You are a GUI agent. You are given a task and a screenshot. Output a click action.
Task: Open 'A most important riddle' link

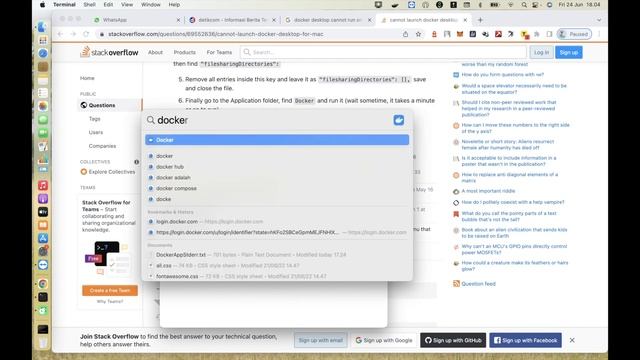click(x=488, y=191)
